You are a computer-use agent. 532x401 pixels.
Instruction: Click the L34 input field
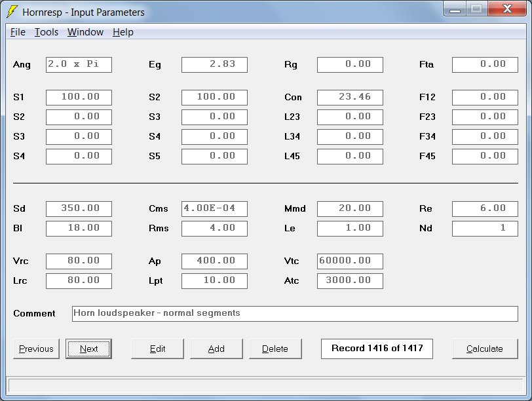(x=350, y=137)
